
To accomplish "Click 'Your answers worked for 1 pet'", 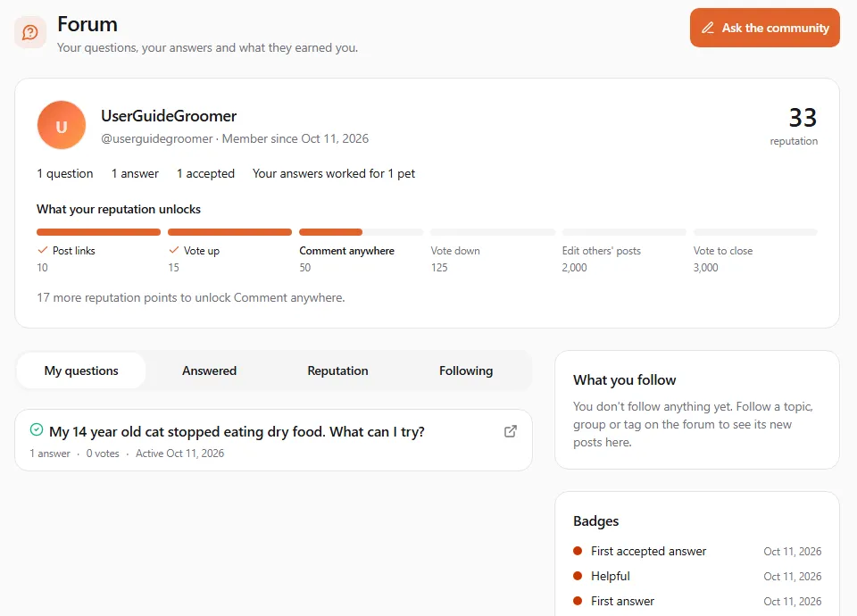I will [334, 174].
